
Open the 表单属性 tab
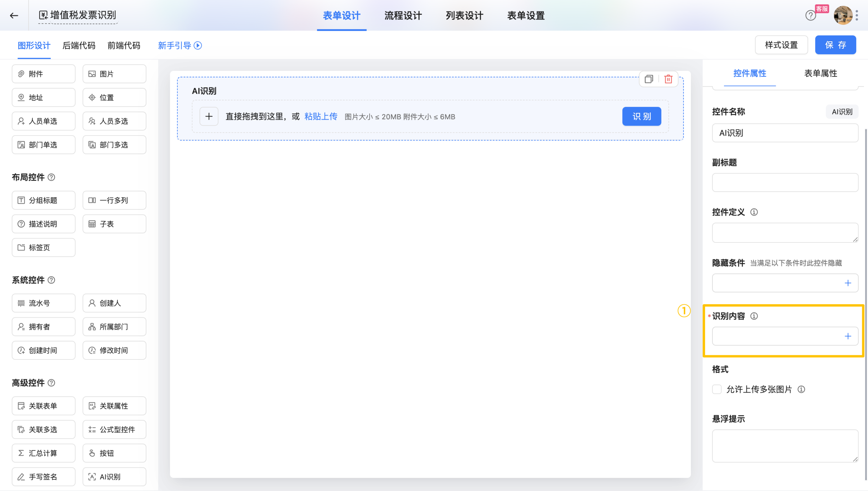coord(820,73)
